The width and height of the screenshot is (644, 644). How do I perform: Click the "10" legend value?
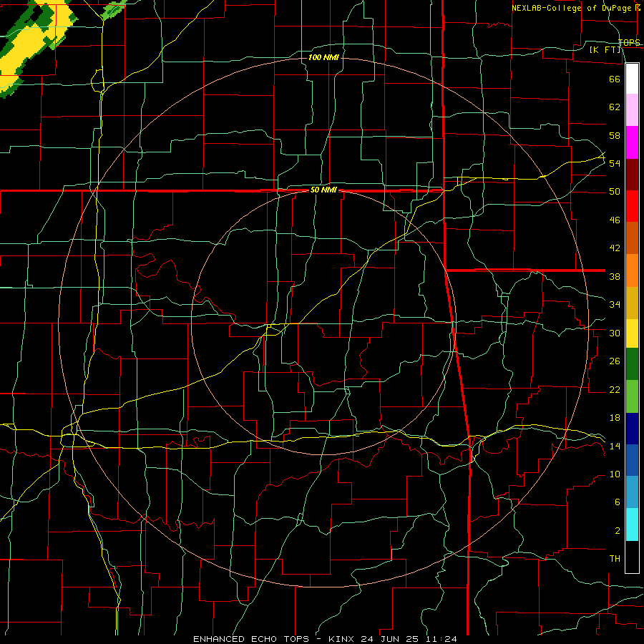pos(615,474)
